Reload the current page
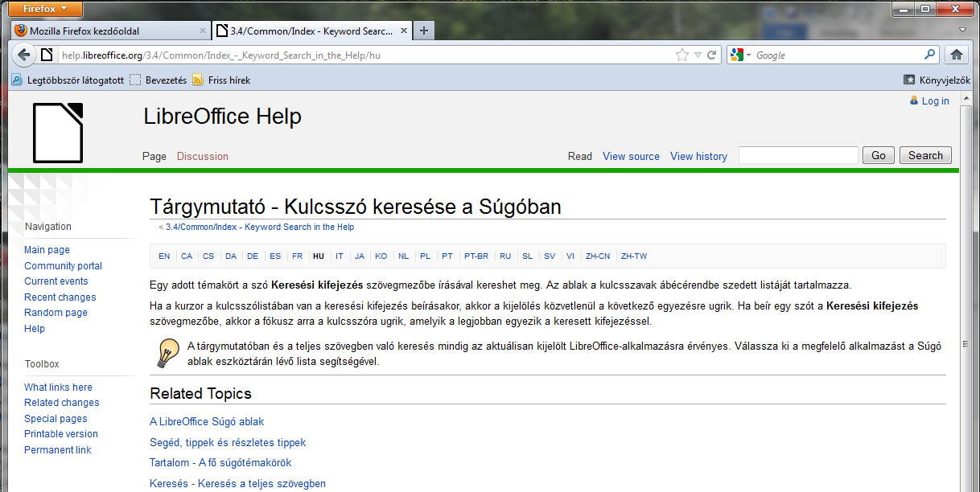Viewport: 980px width, 492px height. [711, 55]
